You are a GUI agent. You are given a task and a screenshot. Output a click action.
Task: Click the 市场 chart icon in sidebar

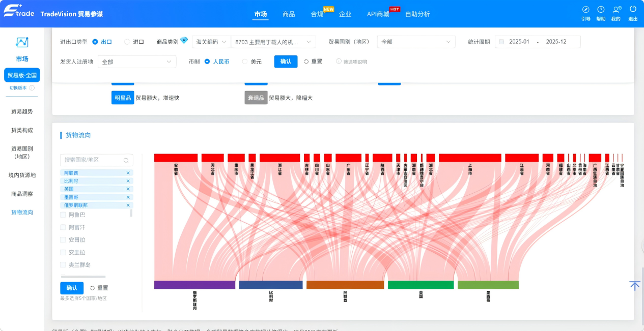22,42
